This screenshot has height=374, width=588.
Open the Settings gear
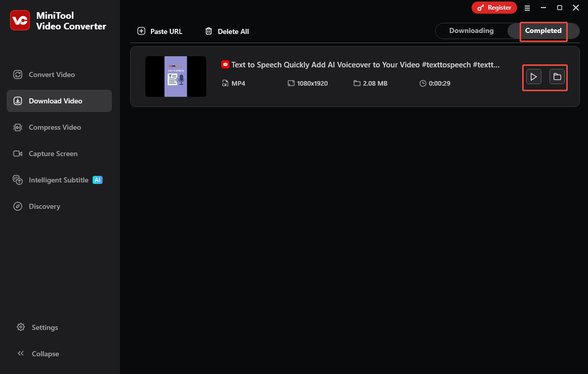pyautogui.click(x=21, y=327)
